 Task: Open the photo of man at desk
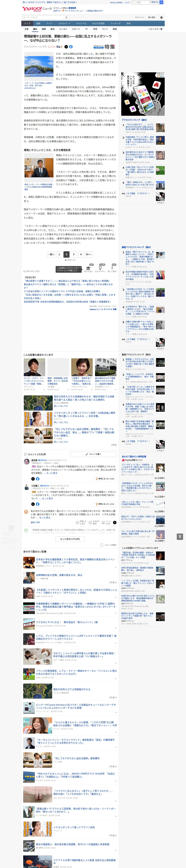coord(39,168)
